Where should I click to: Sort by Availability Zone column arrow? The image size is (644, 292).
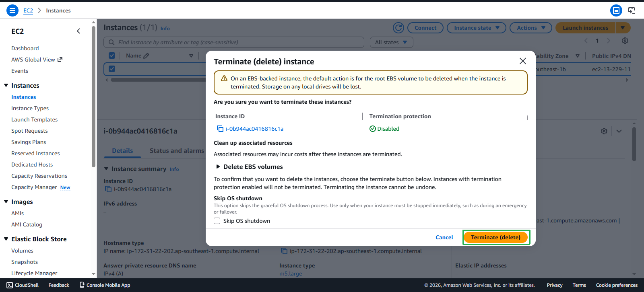tap(578, 56)
